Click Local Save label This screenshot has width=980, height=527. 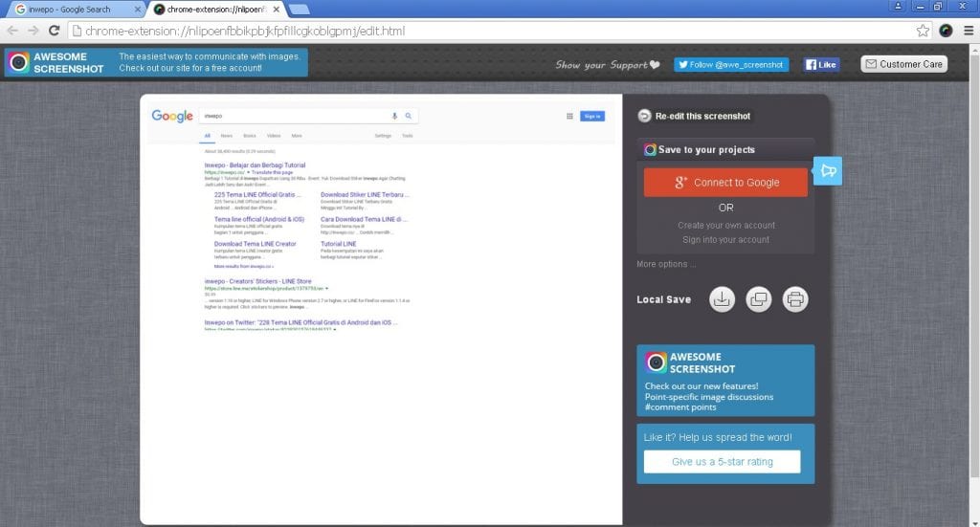pyautogui.click(x=664, y=299)
